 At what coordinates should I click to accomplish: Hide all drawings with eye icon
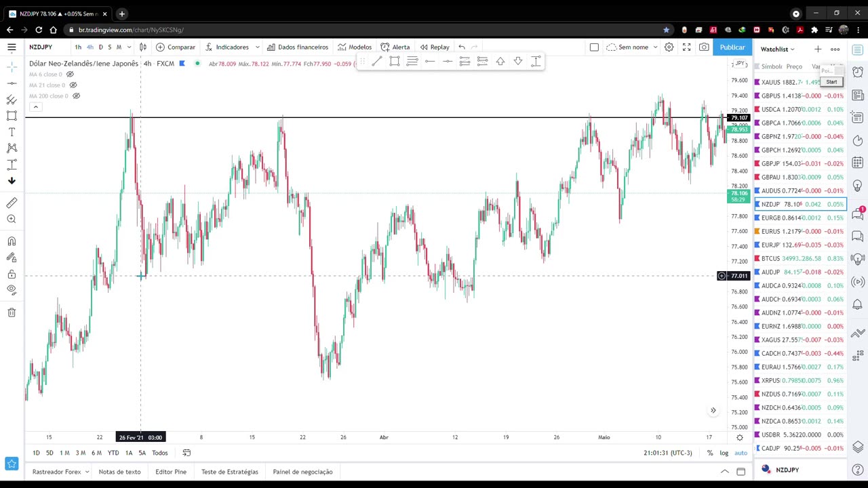pos(12,290)
